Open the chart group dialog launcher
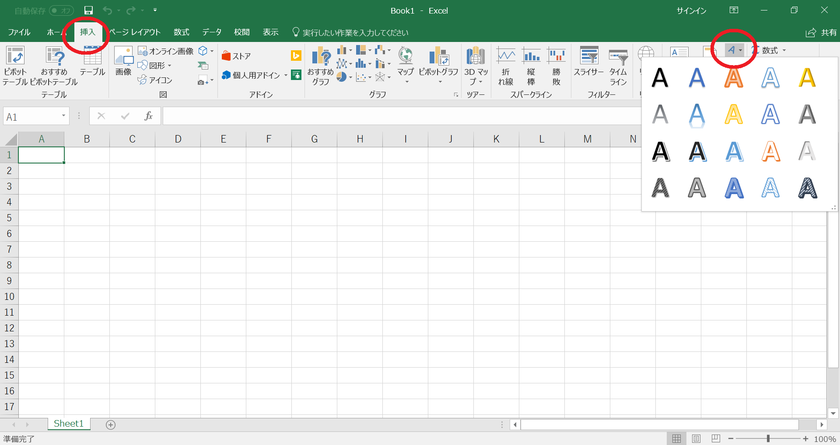Viewport: 840px width, 445px height. pos(456,95)
